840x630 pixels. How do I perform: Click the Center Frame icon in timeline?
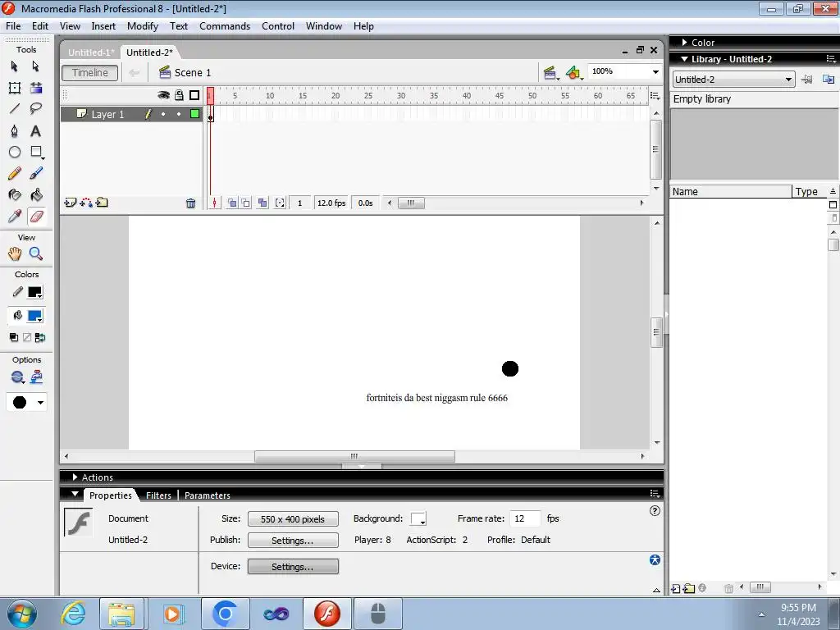214,203
